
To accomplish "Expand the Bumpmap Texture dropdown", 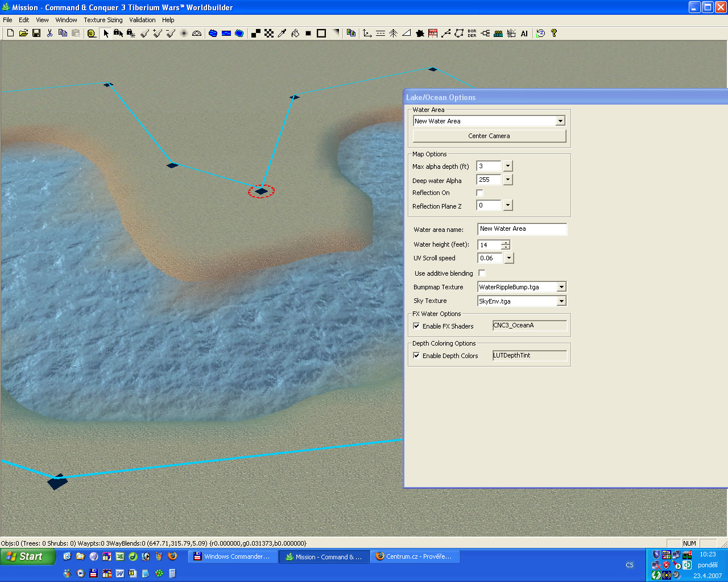I will (x=561, y=287).
